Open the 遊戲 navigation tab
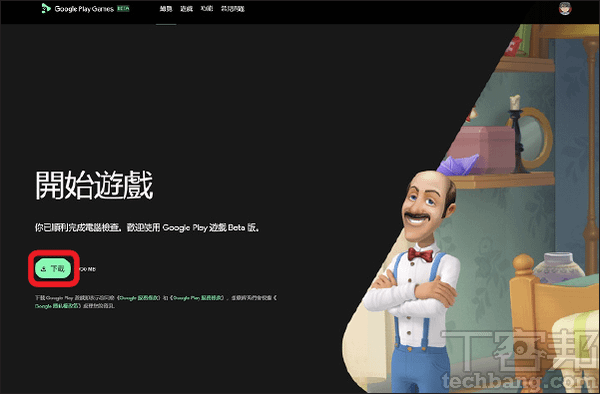Screen dimensions: 600x394 pos(186,9)
